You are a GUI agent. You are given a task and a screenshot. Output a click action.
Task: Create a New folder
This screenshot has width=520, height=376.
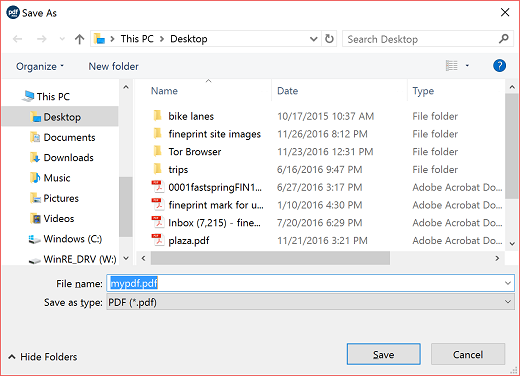113,66
